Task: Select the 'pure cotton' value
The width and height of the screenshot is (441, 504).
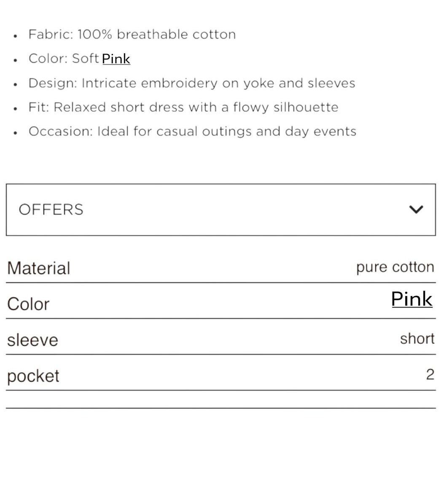Action: point(395,267)
